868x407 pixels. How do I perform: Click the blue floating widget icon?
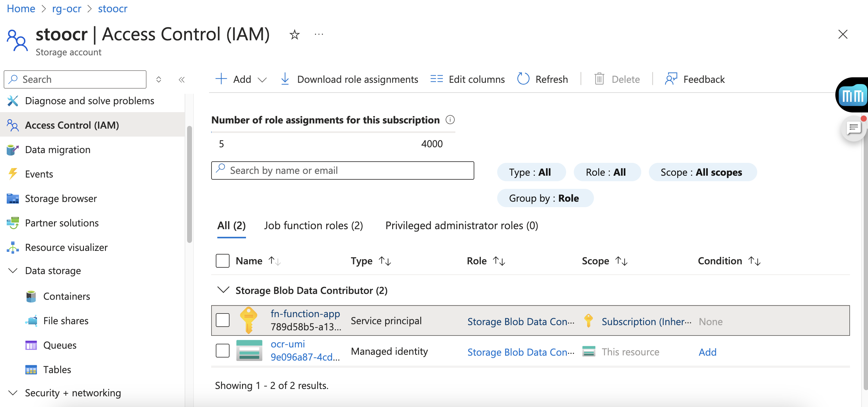point(853,95)
